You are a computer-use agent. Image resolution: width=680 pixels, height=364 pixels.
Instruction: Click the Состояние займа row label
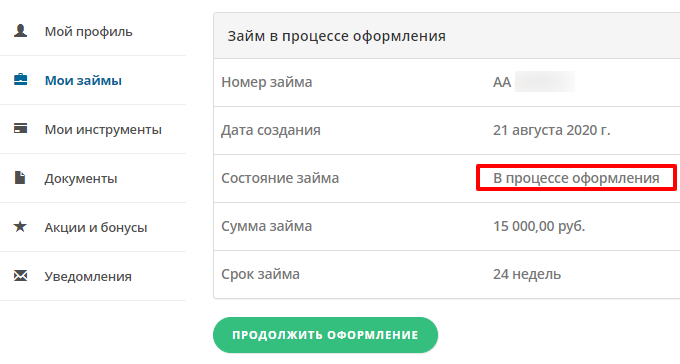[280, 178]
